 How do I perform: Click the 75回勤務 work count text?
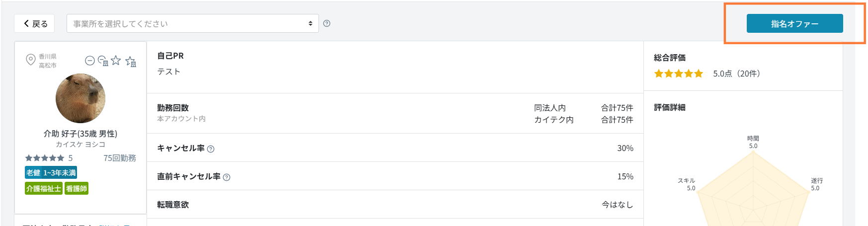(119, 158)
